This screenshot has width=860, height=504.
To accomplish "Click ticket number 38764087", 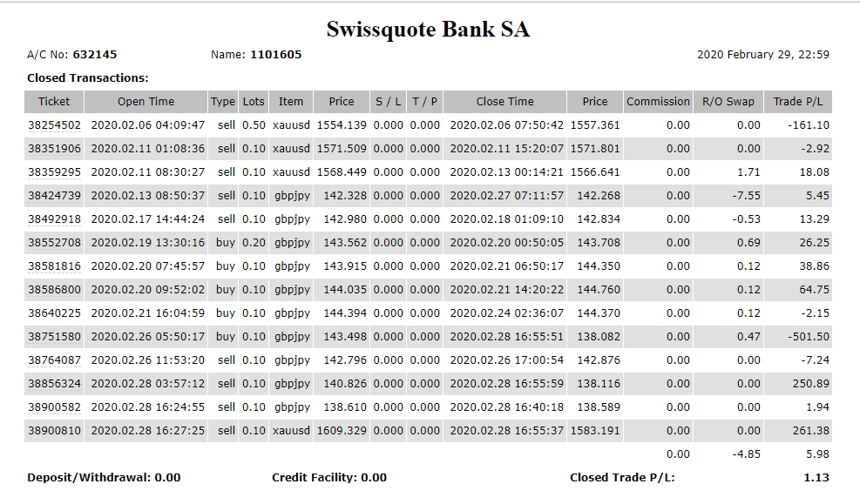I will point(54,360).
